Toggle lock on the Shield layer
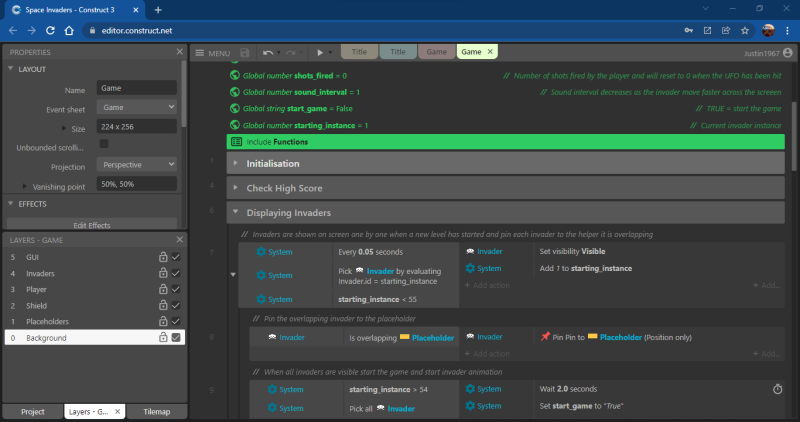The height and width of the screenshot is (422, 800). [x=163, y=305]
